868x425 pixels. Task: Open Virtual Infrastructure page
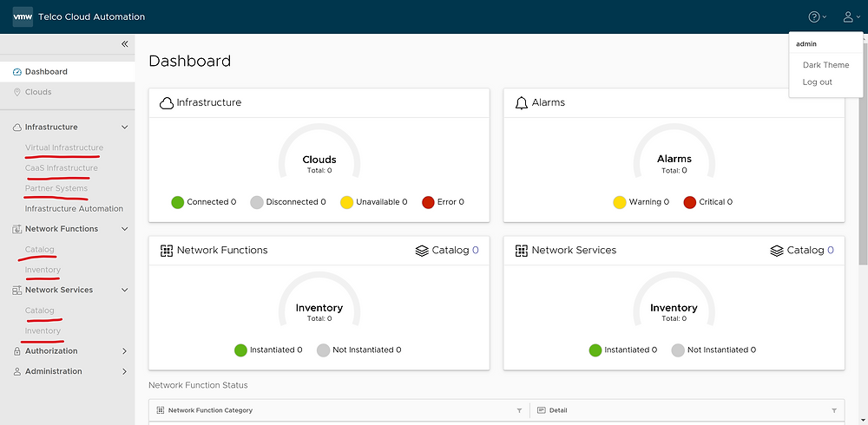[x=63, y=147]
